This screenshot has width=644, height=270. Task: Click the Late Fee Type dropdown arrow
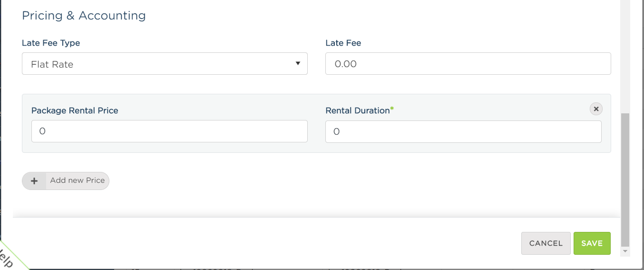click(x=298, y=63)
